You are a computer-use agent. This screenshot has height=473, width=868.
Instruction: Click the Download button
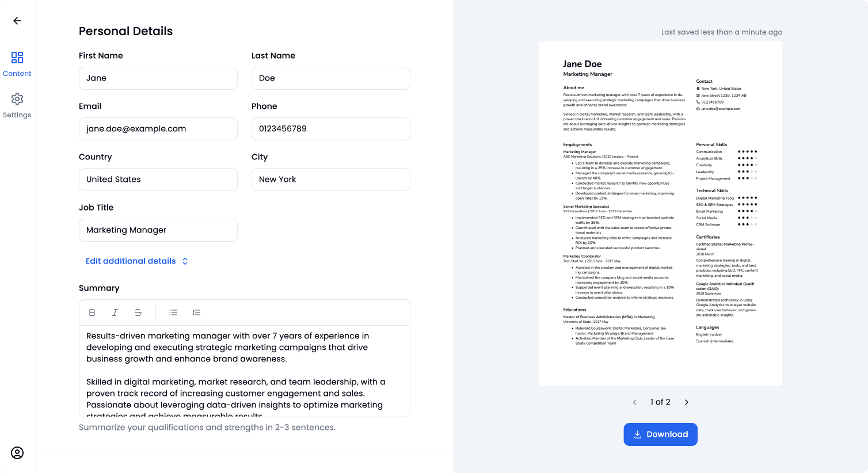tap(660, 434)
